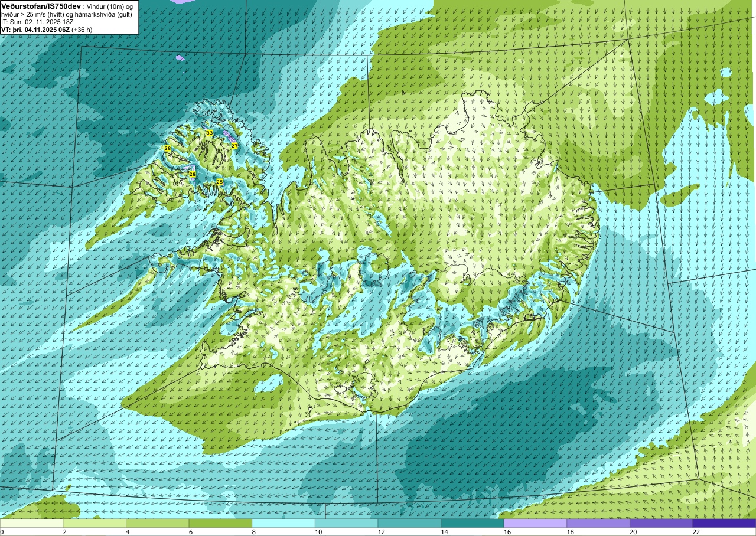Image resolution: width=756 pixels, height=536 pixels.
Task: Click the legend scale value 12
Action: 380,532
